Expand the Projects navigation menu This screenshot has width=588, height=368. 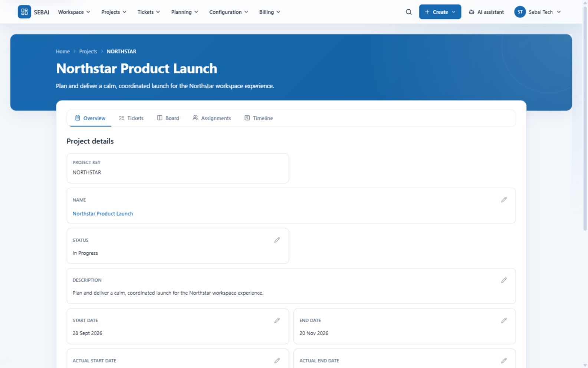[114, 12]
